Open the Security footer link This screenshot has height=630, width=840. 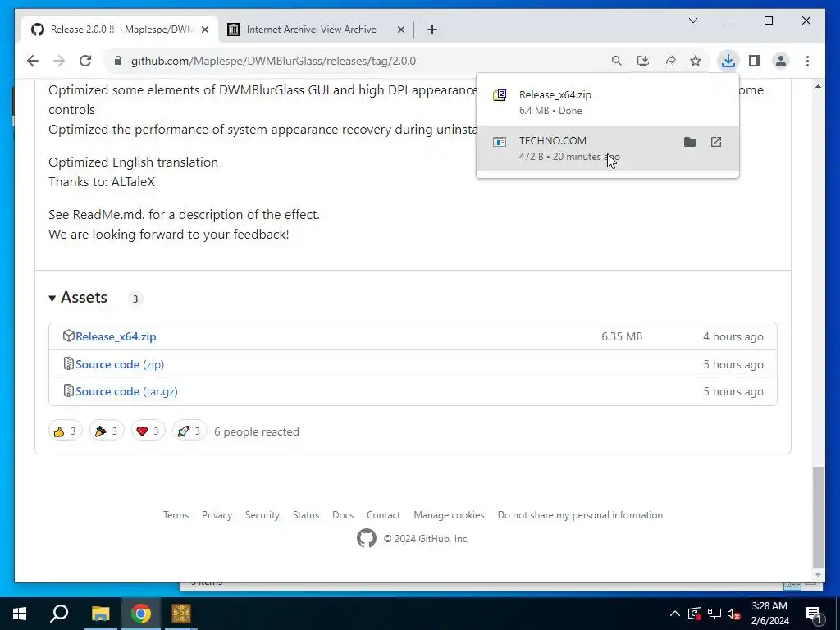coord(262,515)
